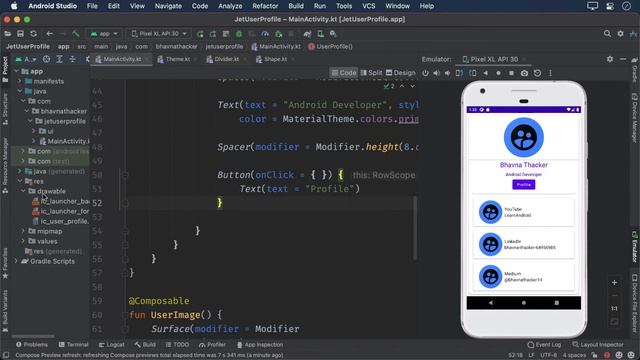This screenshot has width=640, height=360.
Task: Click emulator toolbar Home circle button
Action: coord(498,73)
